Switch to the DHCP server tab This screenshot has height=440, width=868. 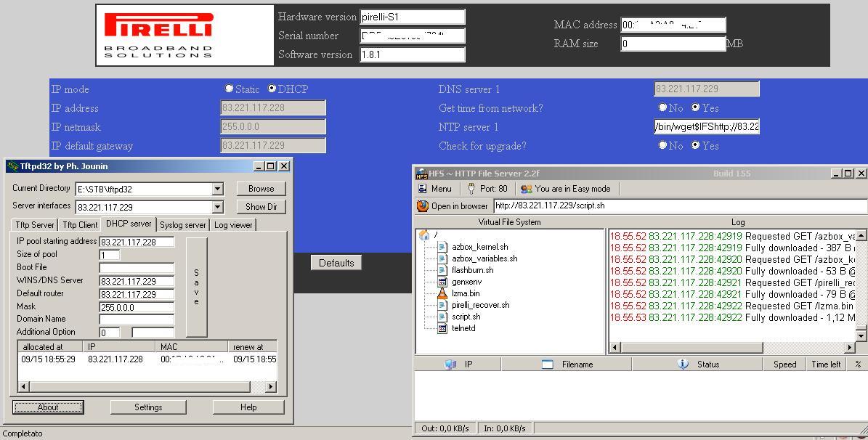click(x=129, y=224)
